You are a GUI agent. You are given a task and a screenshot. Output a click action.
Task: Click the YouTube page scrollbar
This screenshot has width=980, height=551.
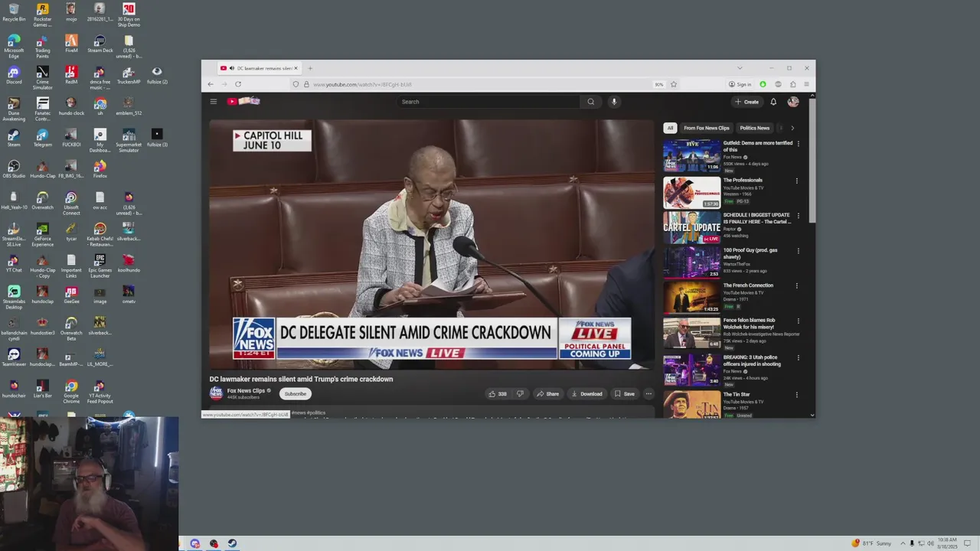point(812,161)
